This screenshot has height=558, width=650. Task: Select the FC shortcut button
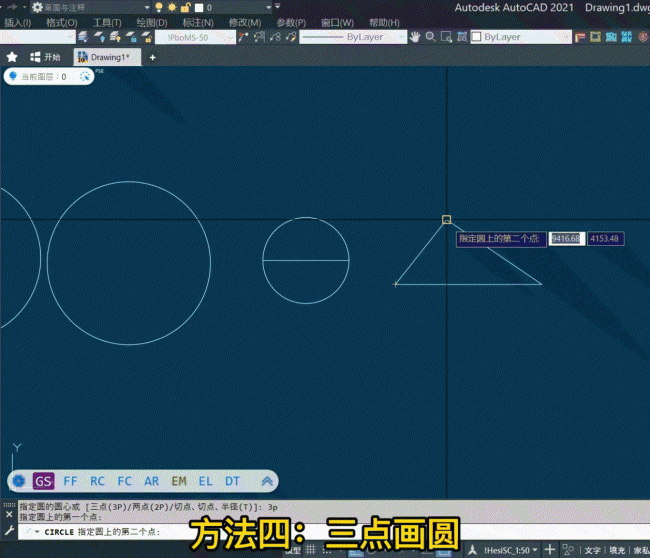coord(124,481)
